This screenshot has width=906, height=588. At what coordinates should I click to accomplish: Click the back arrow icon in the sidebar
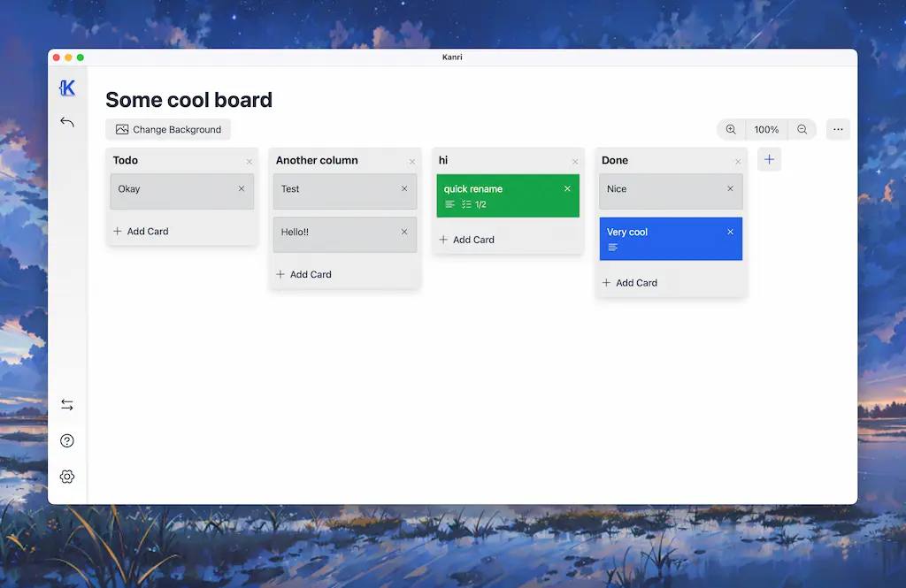(67, 121)
